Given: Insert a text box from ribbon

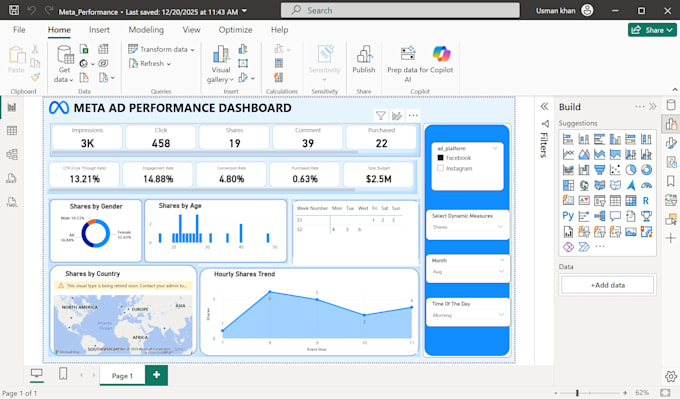Looking at the screenshot, I should tap(243, 63).
